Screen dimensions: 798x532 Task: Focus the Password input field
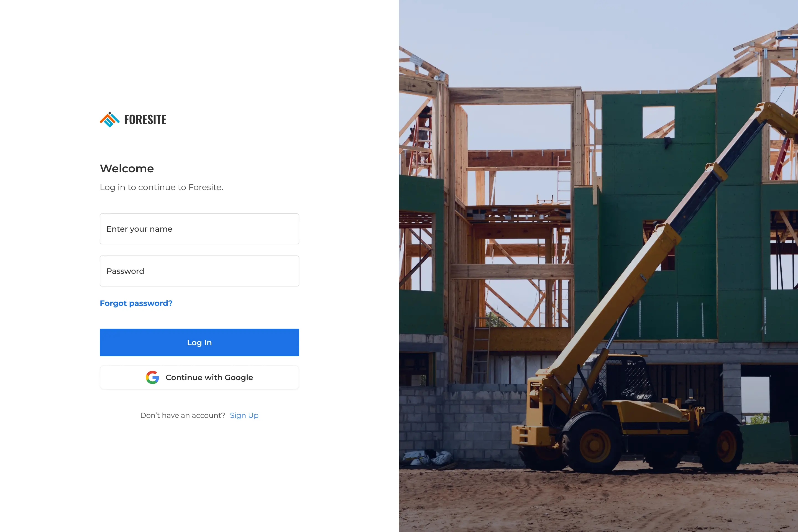[x=199, y=271]
